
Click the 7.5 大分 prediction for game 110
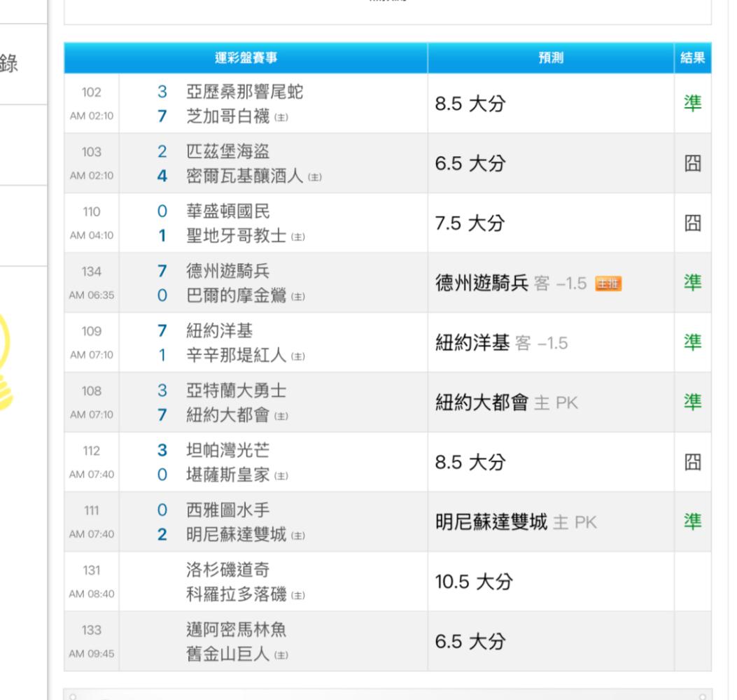[470, 223]
